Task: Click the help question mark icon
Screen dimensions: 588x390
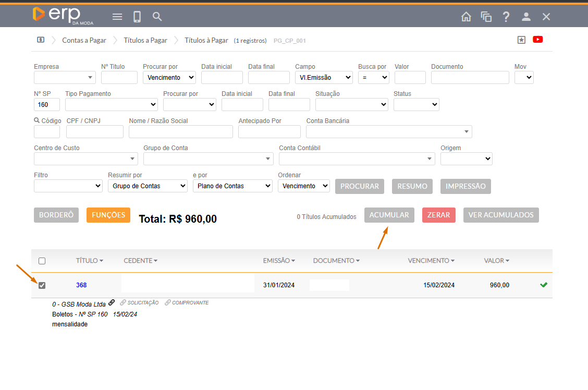Action: (506, 17)
